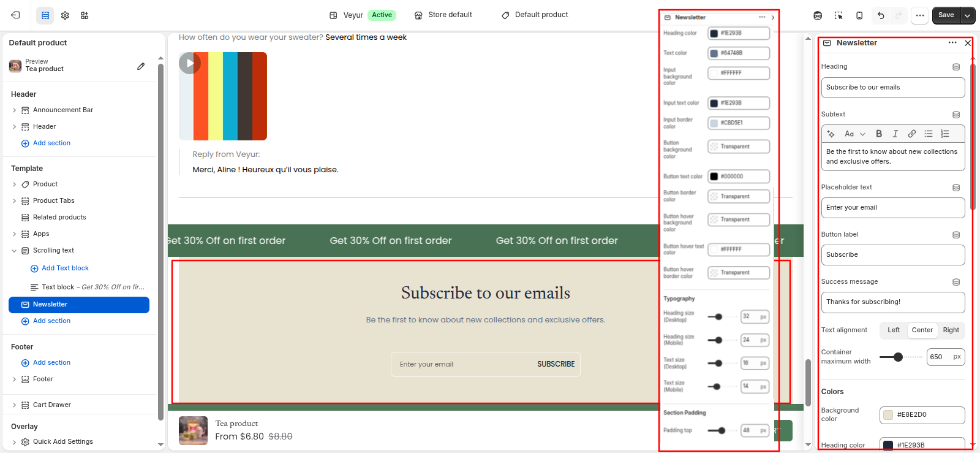The height and width of the screenshot is (453, 980).
Task: Expand the Cart Drawer section
Action: (x=14, y=405)
